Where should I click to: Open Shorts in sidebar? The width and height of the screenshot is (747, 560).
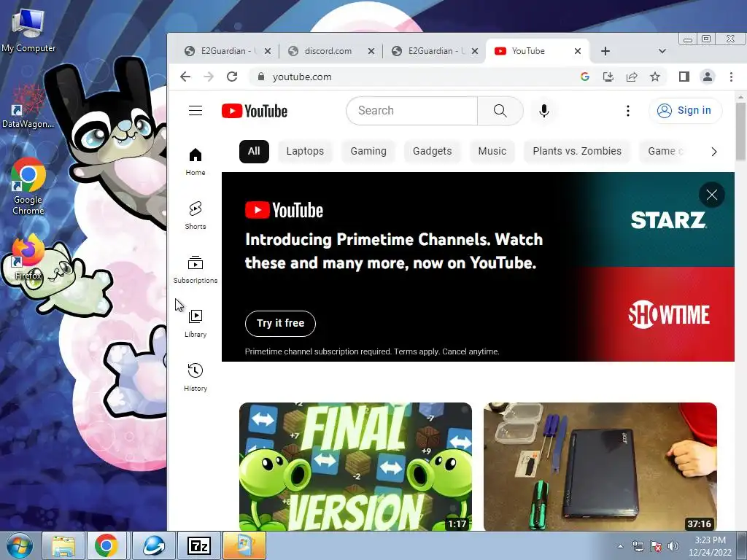[x=196, y=216]
